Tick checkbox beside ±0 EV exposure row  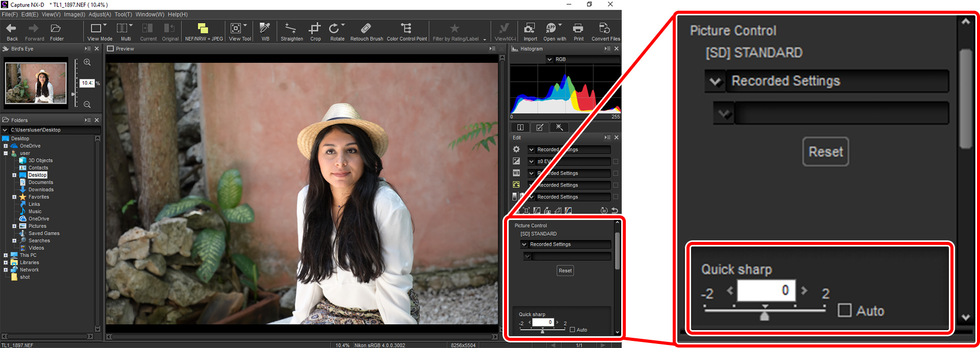coord(616,161)
